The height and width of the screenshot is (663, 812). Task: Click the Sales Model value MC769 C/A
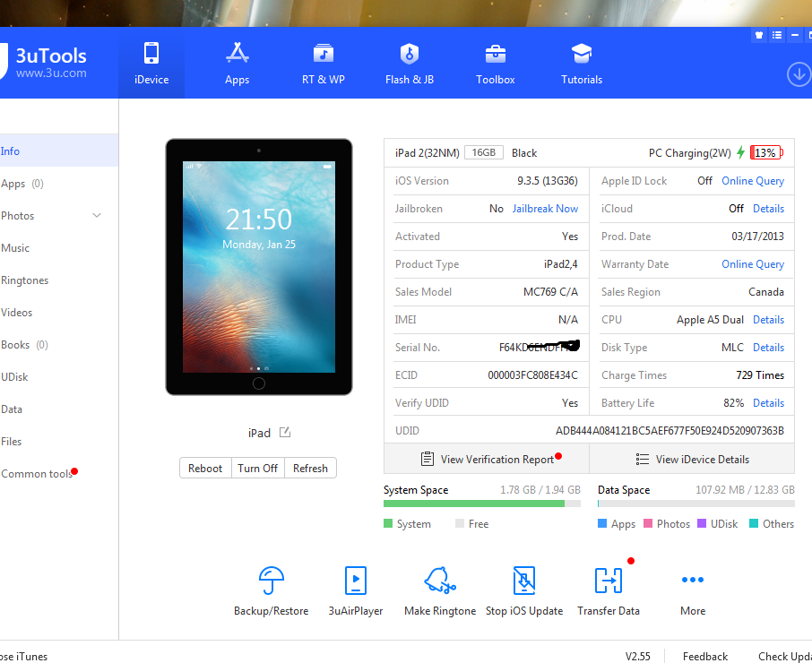point(550,292)
